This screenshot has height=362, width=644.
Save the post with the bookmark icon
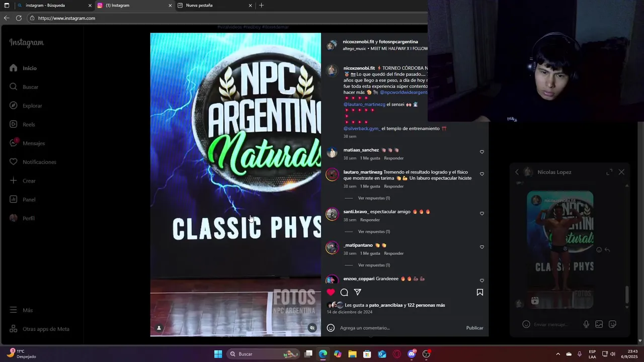coord(480,292)
